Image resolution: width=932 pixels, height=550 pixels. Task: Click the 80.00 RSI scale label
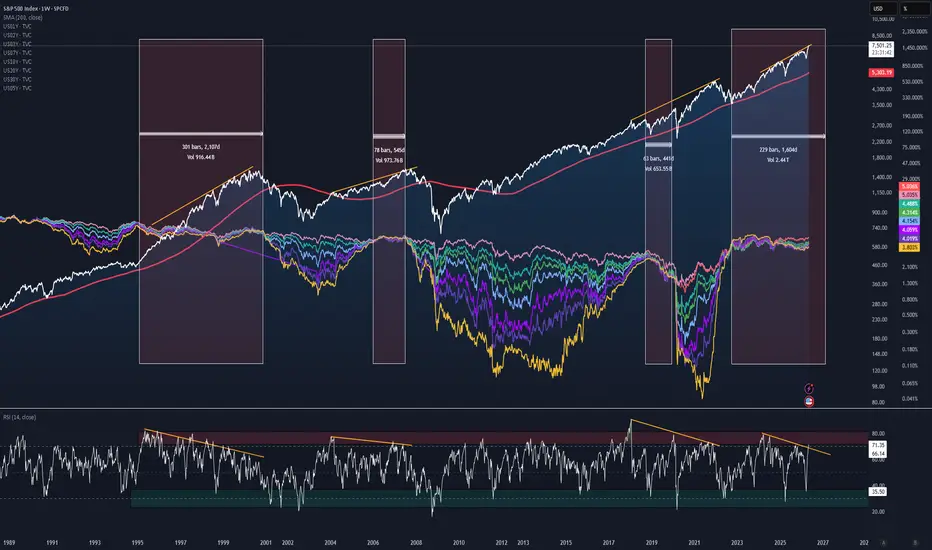click(x=878, y=433)
